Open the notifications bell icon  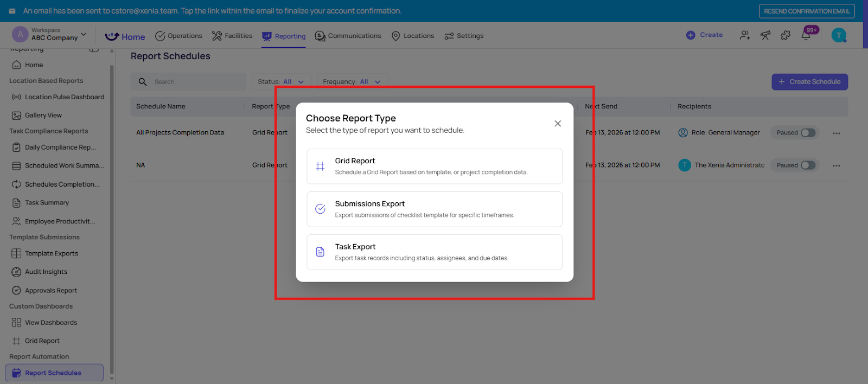tap(806, 36)
